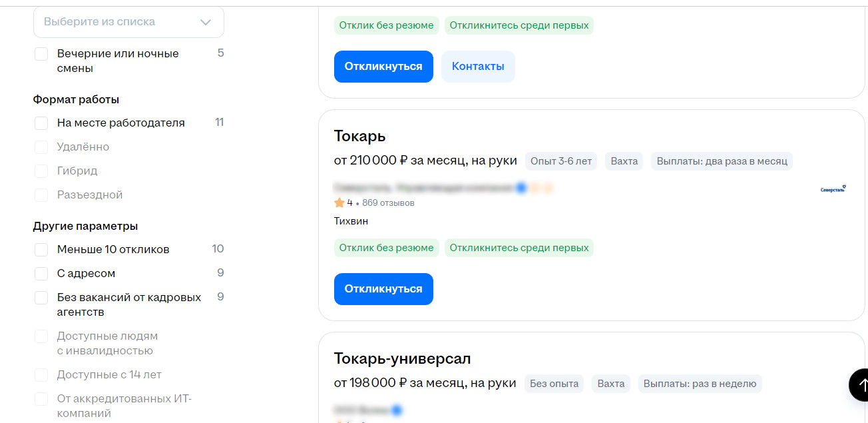Enable 'На месте работодателя' filter
Viewport: 868px width, 423px height.
click(41, 123)
